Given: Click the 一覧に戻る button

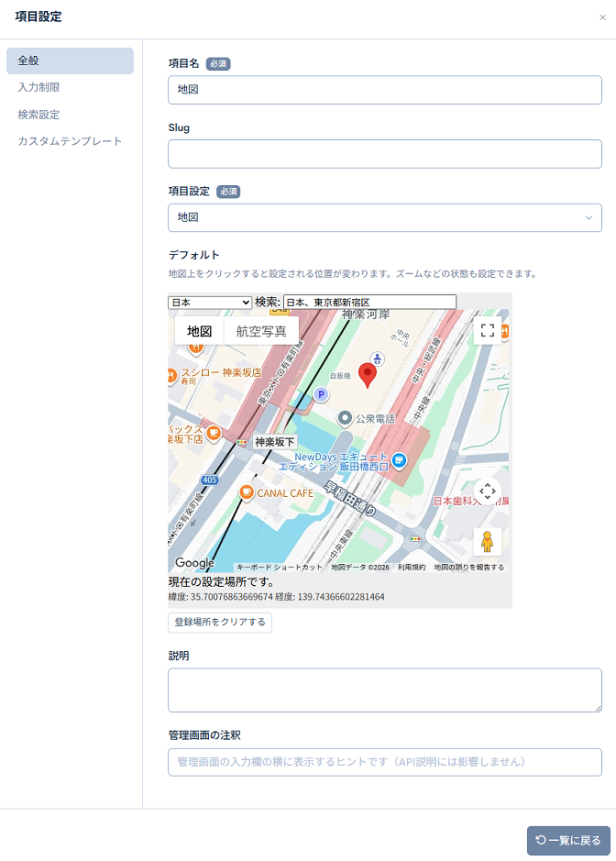Looking at the screenshot, I should click(x=568, y=840).
